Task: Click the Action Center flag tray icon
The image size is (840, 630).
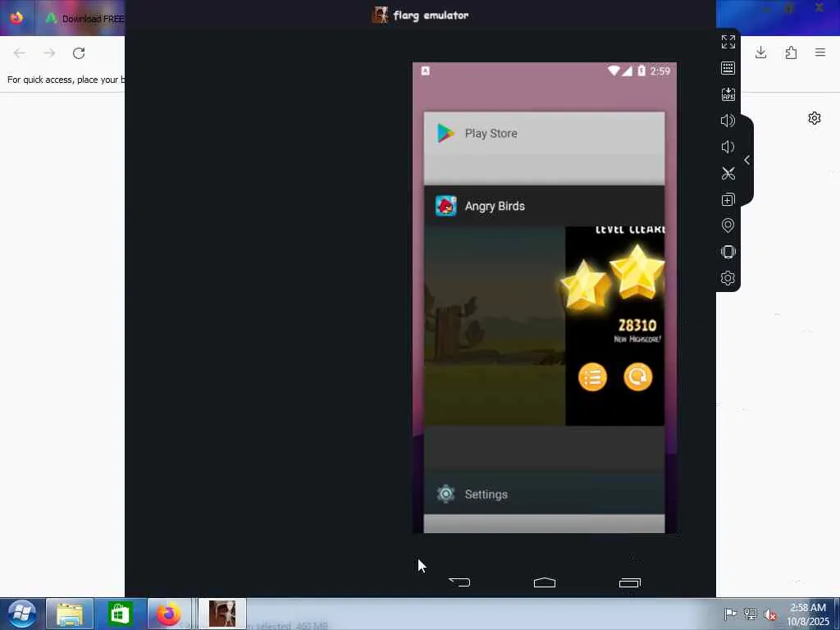Action: 729,614
